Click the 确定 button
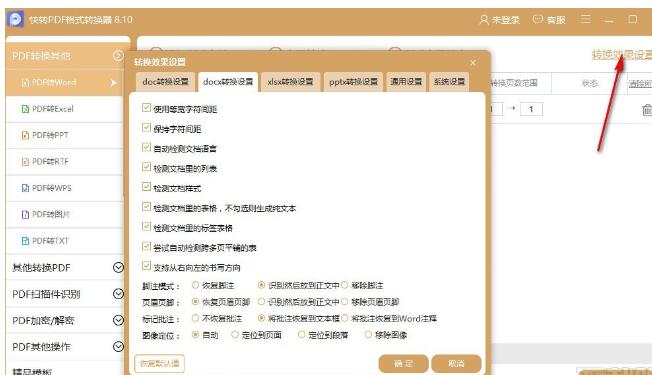Image resolution: width=652 pixels, height=375 pixels. tap(403, 364)
